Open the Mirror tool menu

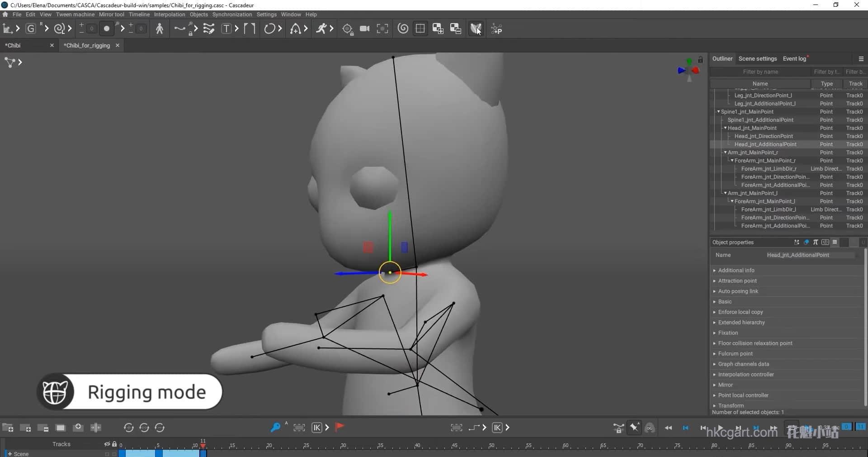click(111, 14)
